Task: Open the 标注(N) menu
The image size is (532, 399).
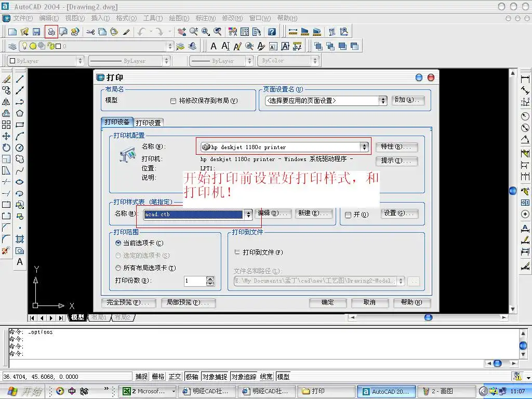Action: point(206,18)
